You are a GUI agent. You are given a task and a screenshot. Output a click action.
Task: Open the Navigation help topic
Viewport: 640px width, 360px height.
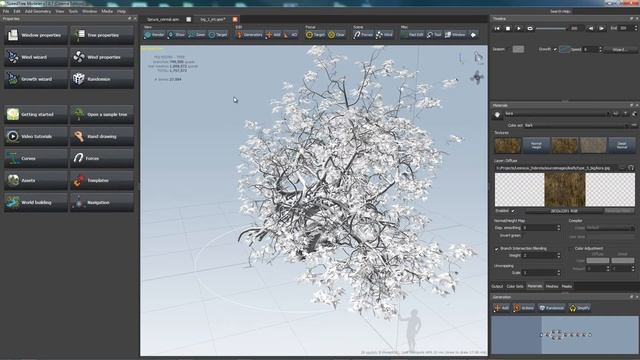pyautogui.click(x=102, y=202)
